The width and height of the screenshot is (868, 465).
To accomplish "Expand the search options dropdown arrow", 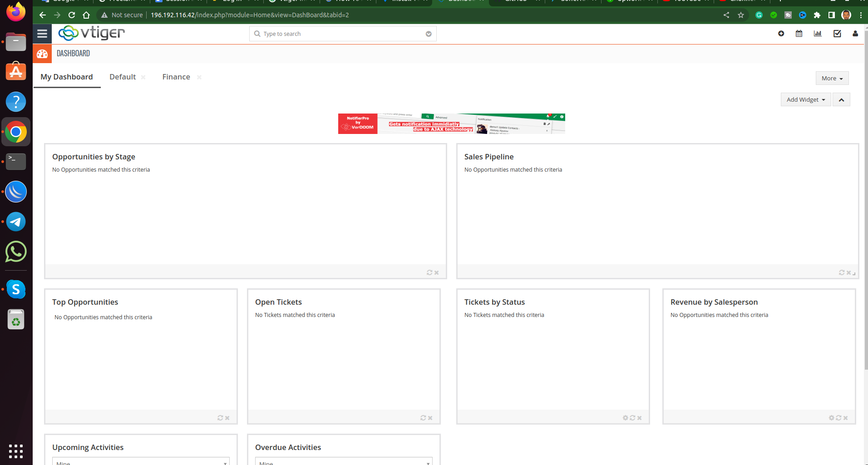I will [x=429, y=34].
